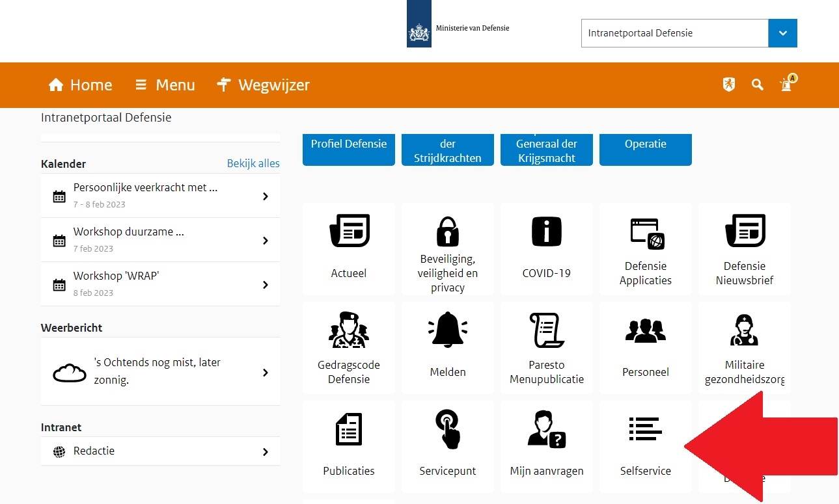Click the 'Intranet' section heading
Image resolution: width=839 pixels, height=504 pixels.
pos(61,427)
